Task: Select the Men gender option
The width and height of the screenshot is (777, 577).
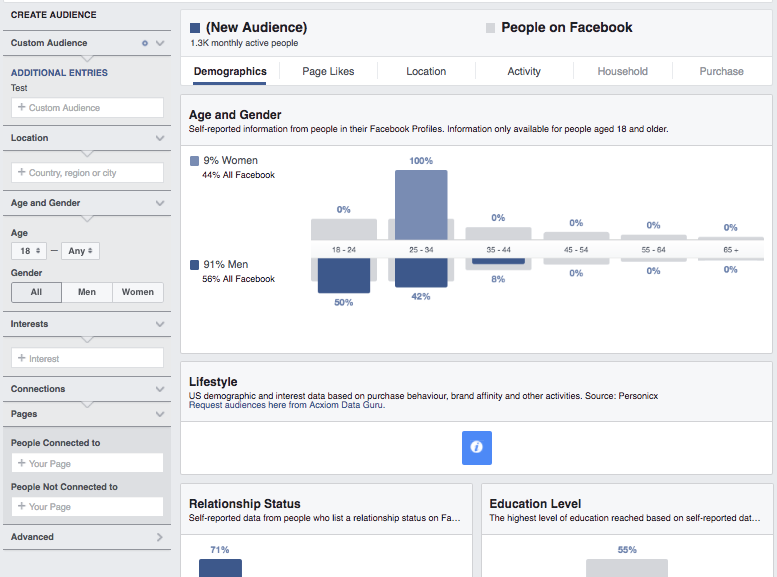Action: [x=87, y=292]
